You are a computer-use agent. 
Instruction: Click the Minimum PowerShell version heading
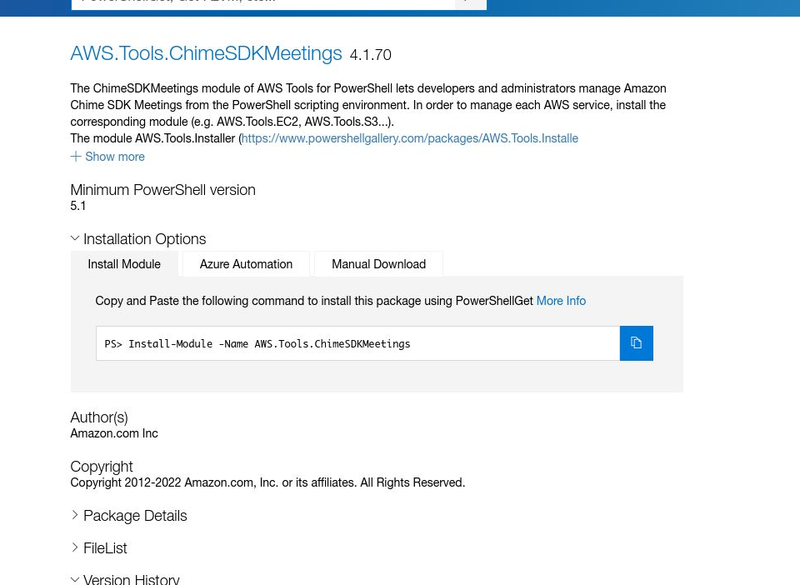(163, 190)
